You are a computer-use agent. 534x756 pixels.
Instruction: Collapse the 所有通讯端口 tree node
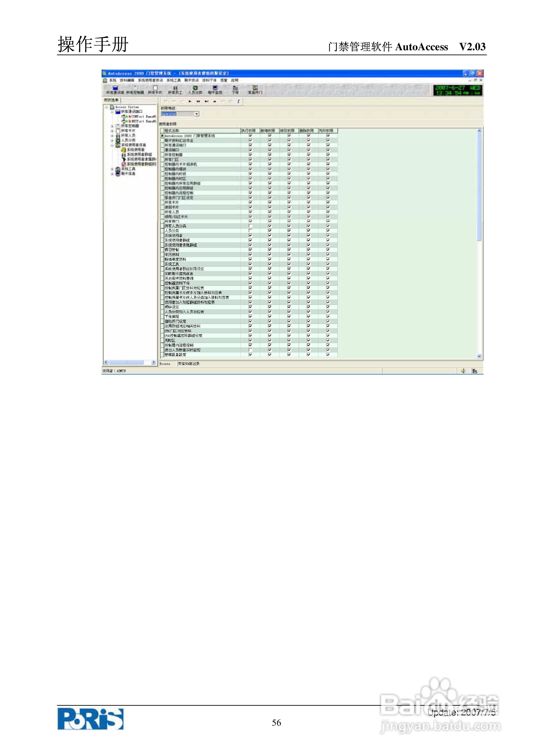(112, 112)
